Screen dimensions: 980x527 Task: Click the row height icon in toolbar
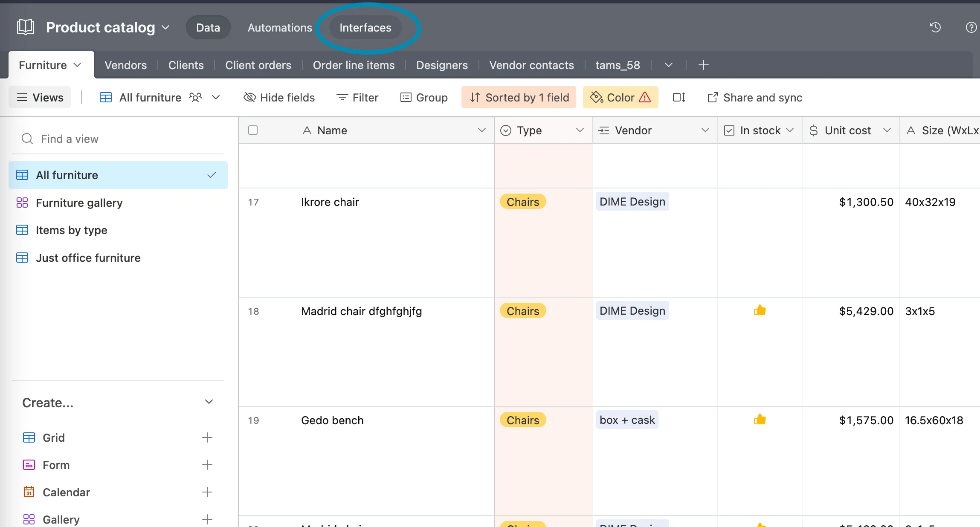(x=678, y=98)
